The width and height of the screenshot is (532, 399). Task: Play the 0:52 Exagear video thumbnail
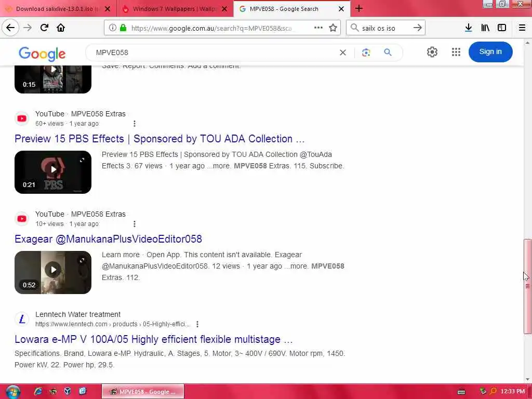[53, 272]
